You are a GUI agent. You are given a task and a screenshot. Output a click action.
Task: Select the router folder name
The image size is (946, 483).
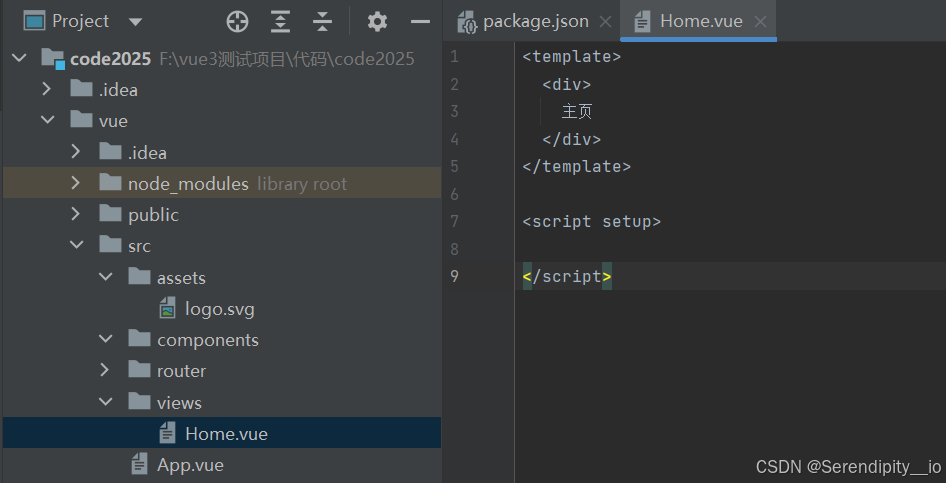click(181, 371)
